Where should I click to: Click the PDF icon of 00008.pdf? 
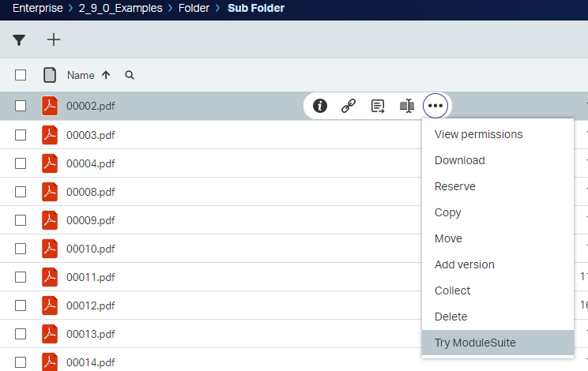(50, 191)
